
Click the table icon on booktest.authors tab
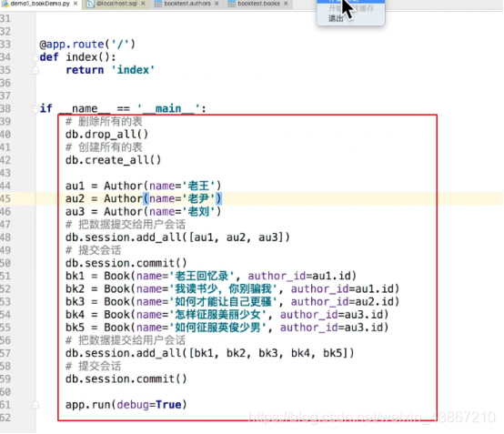pos(158,4)
